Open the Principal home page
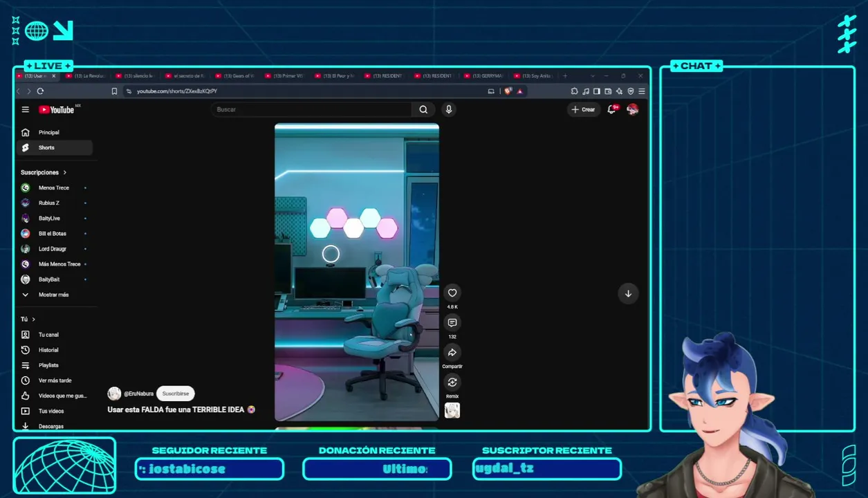Image resolution: width=868 pixels, height=498 pixels. pyautogui.click(x=54, y=132)
